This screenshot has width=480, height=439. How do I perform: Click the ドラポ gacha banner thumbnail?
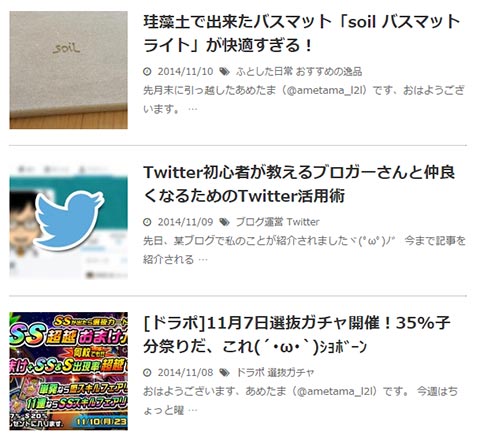(68, 371)
